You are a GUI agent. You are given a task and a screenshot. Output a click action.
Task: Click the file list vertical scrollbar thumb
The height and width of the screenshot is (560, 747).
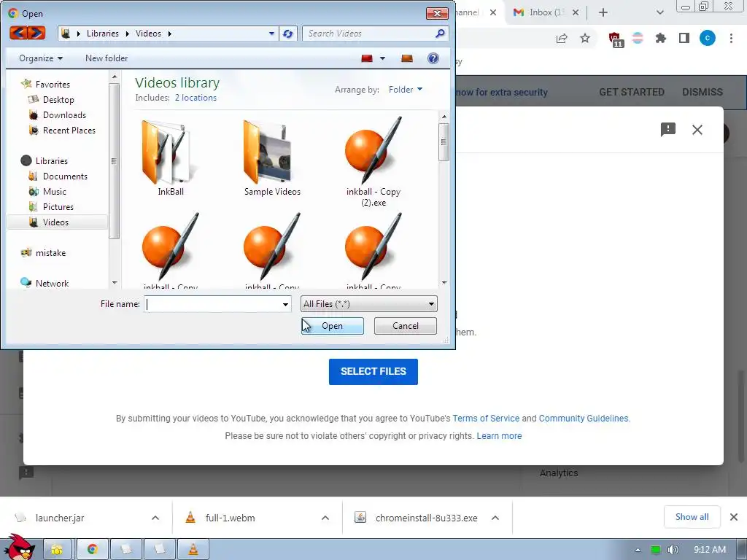[x=444, y=142]
